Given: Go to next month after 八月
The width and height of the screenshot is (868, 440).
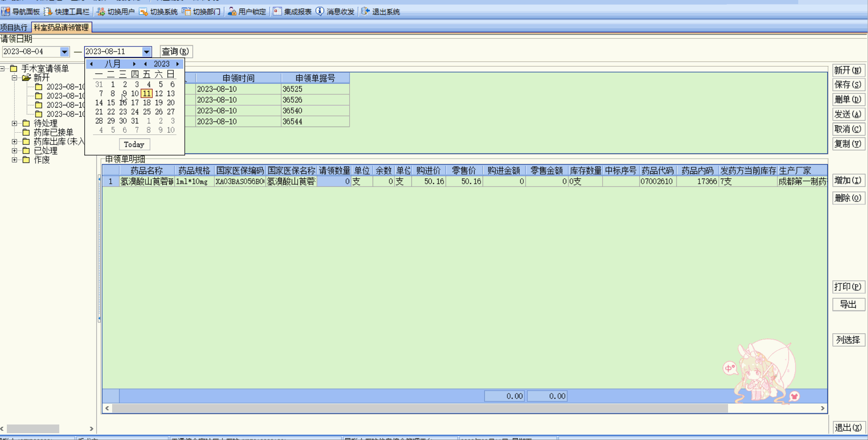Looking at the screenshot, I should [x=134, y=64].
